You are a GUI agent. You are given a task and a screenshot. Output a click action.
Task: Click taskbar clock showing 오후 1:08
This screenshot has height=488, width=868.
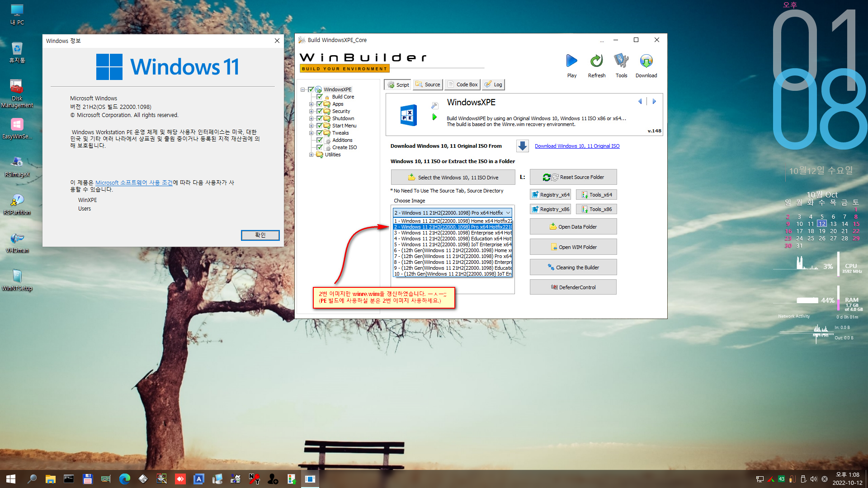[x=847, y=479]
